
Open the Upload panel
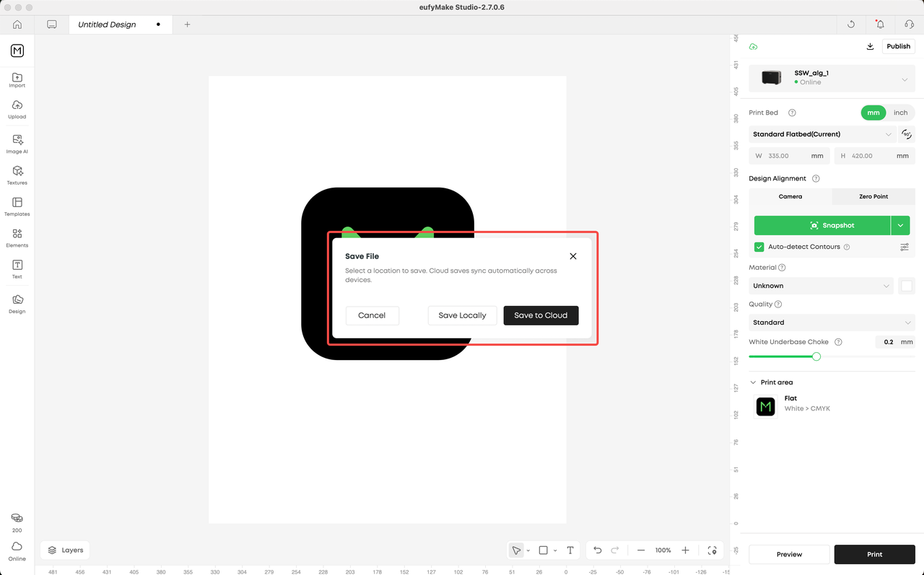(x=17, y=110)
